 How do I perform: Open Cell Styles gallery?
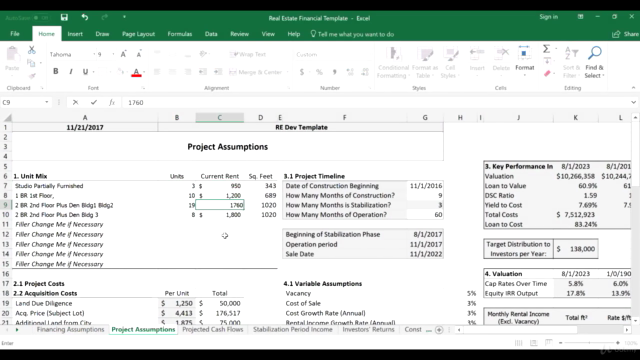(x=450, y=62)
